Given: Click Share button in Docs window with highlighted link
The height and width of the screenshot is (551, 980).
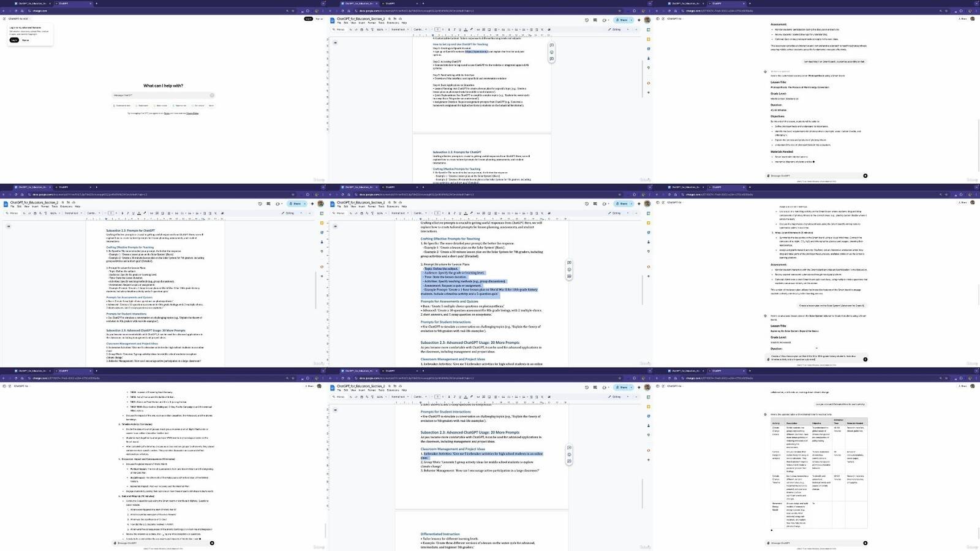Looking at the screenshot, I should pos(622,20).
